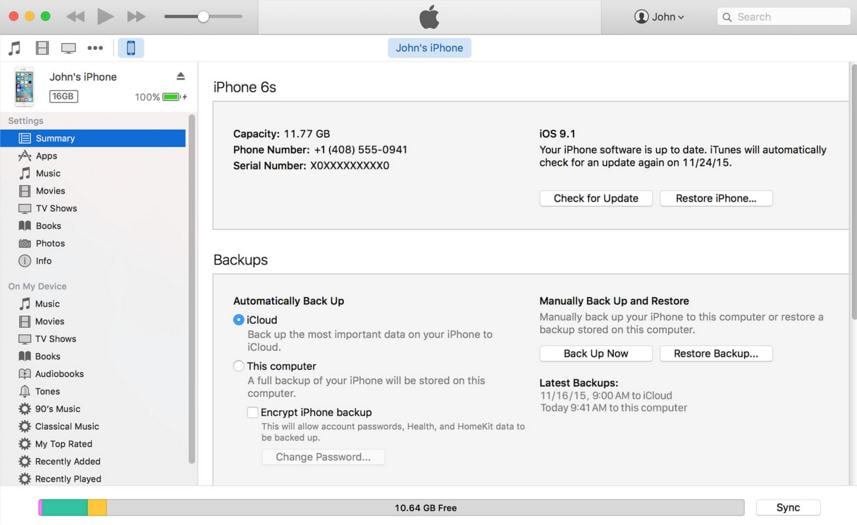Click the sidebar vertical scrollbar
This screenshot has height=525, width=857.
[x=191, y=288]
